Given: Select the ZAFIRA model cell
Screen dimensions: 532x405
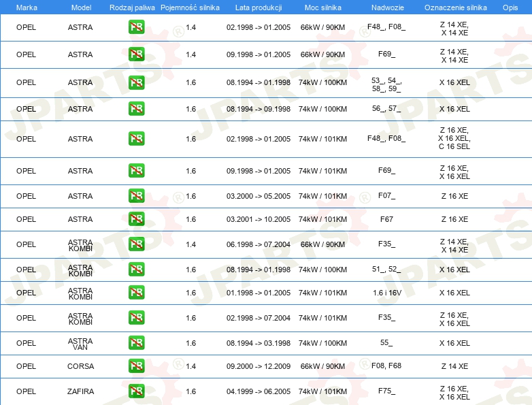Looking at the screenshot, I should pyautogui.click(x=80, y=391).
